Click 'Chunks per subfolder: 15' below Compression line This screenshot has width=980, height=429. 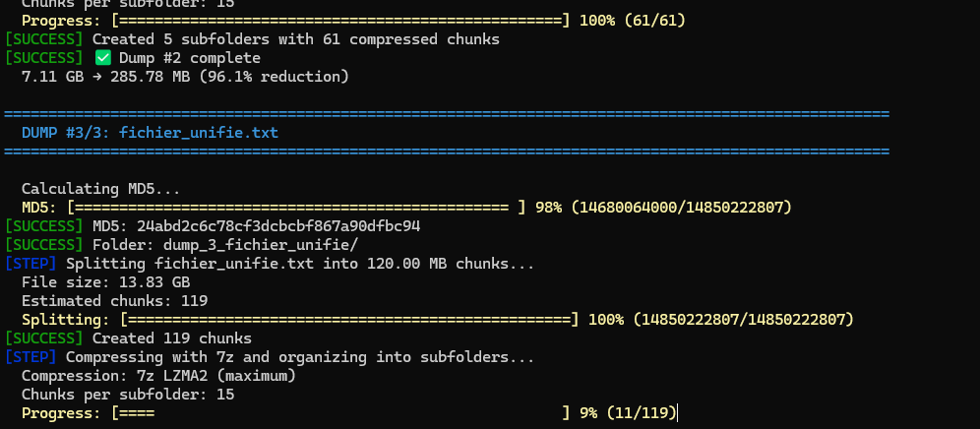coord(127,395)
